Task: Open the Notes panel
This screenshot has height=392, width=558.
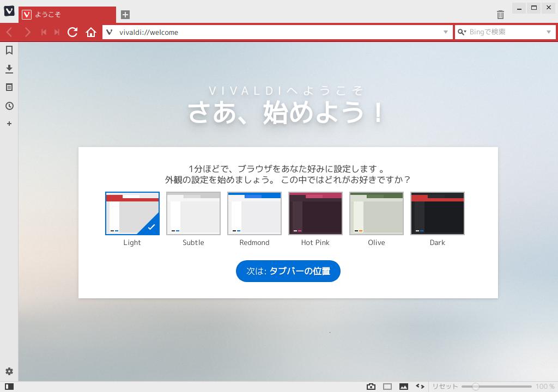Action: coord(9,87)
